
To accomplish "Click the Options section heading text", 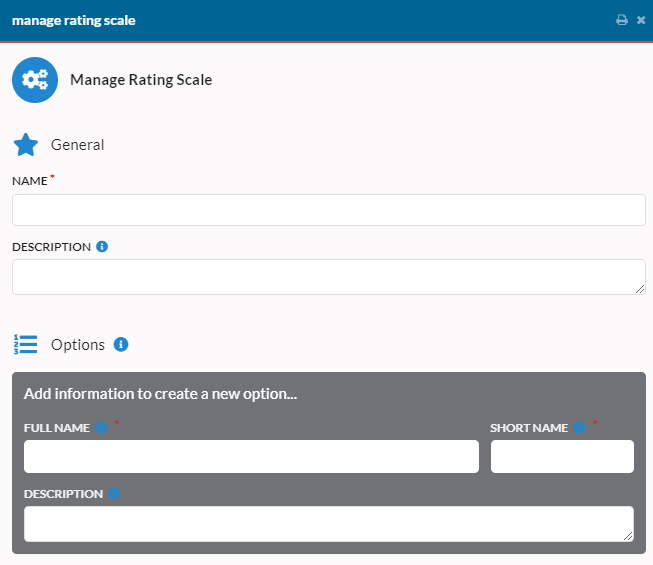I will tap(78, 345).
